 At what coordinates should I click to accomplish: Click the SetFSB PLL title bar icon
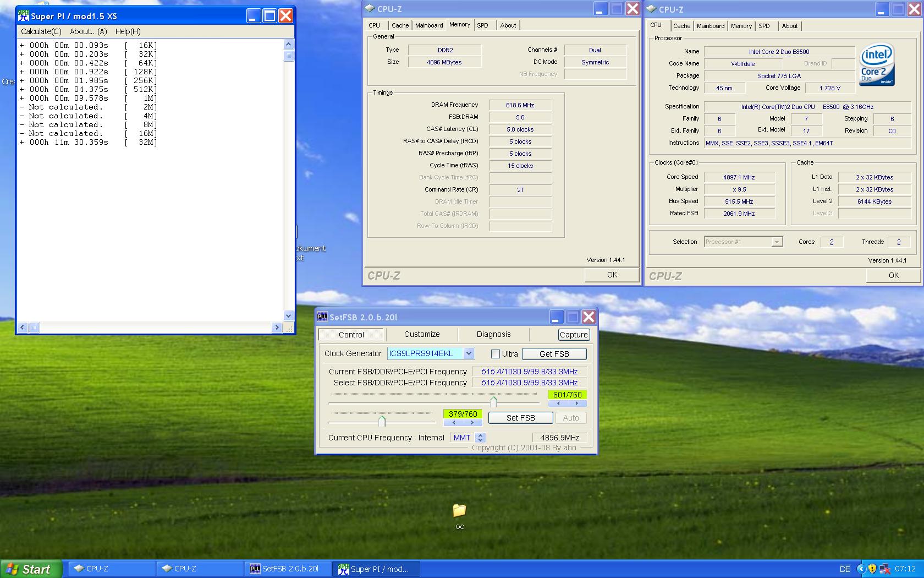(322, 317)
